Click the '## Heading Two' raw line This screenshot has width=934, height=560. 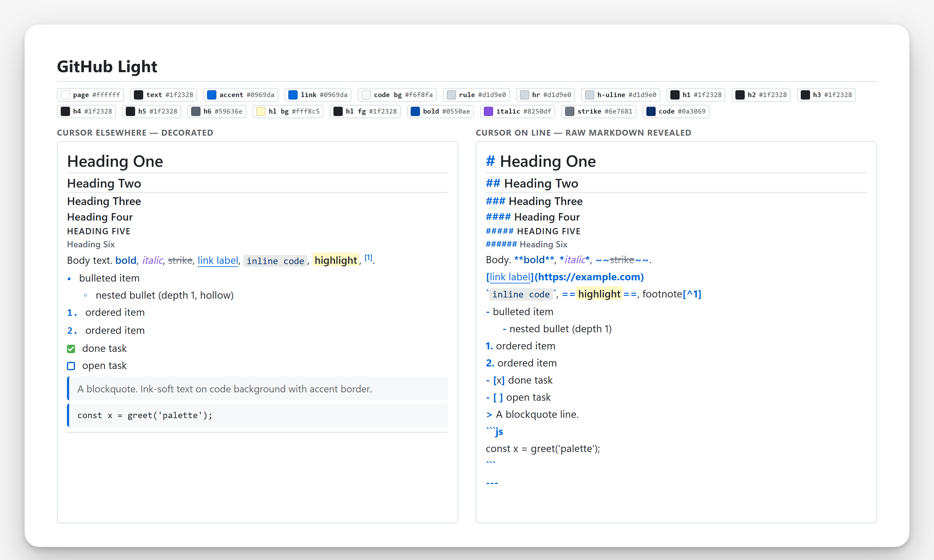pyautogui.click(x=532, y=183)
